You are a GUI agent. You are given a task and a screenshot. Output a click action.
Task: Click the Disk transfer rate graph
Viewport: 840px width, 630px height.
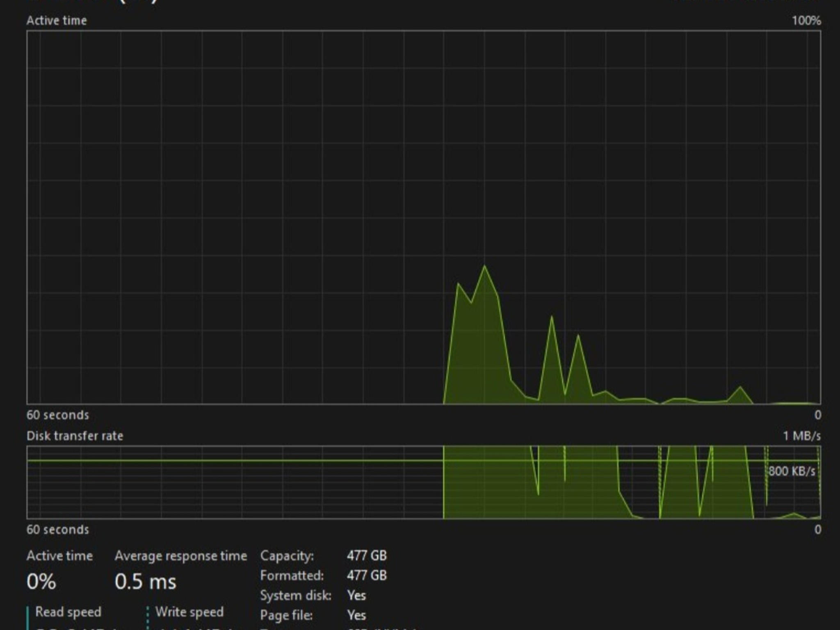(x=424, y=482)
